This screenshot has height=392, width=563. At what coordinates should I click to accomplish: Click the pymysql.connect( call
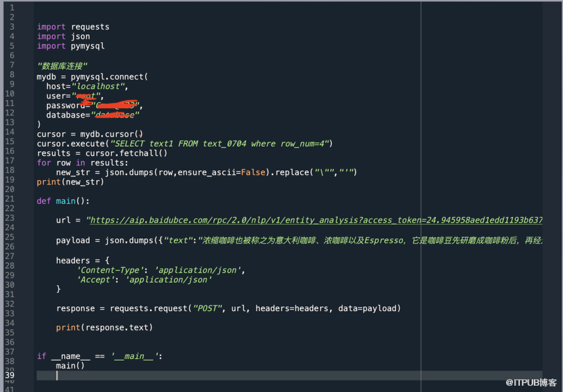click(109, 77)
